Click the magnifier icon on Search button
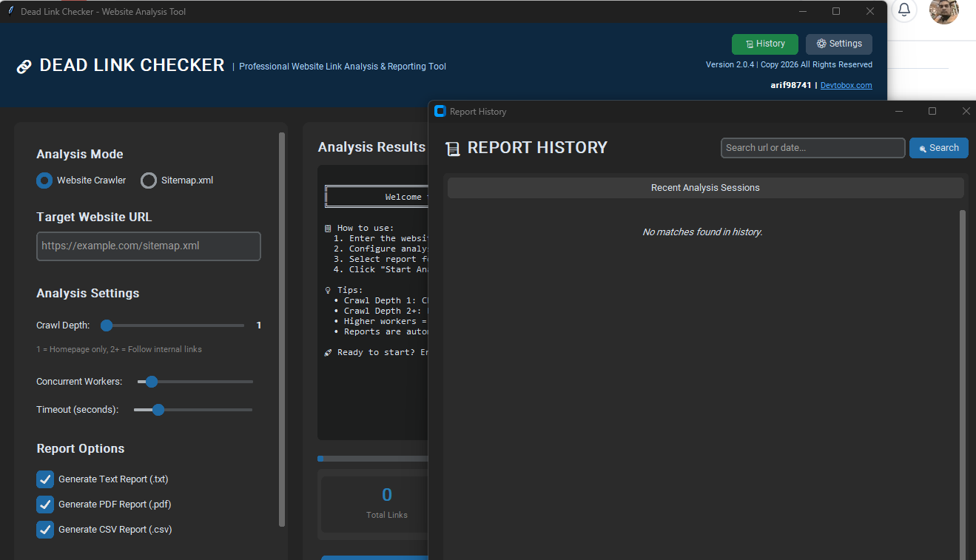This screenshot has width=976, height=560. coord(923,148)
